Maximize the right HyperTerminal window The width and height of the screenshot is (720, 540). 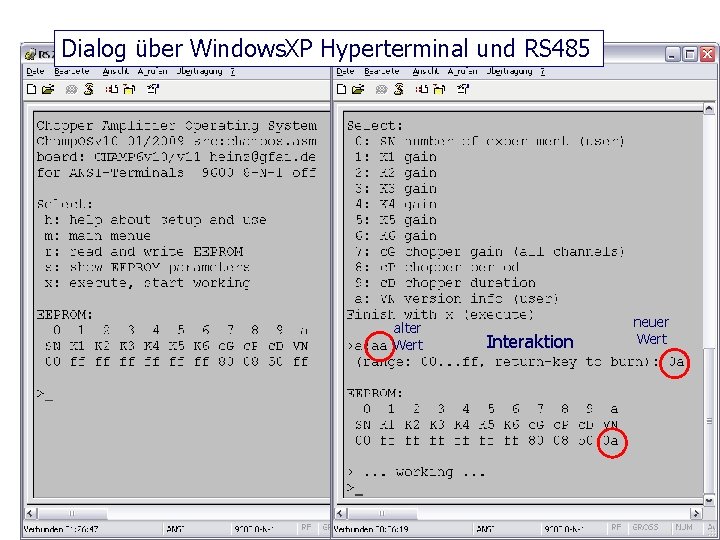(x=690, y=54)
